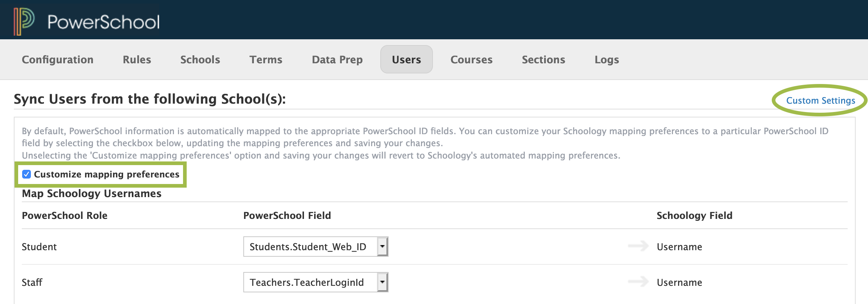Click the PowerSchool wordmark in header
This screenshot has width=868, height=304.
104,22
